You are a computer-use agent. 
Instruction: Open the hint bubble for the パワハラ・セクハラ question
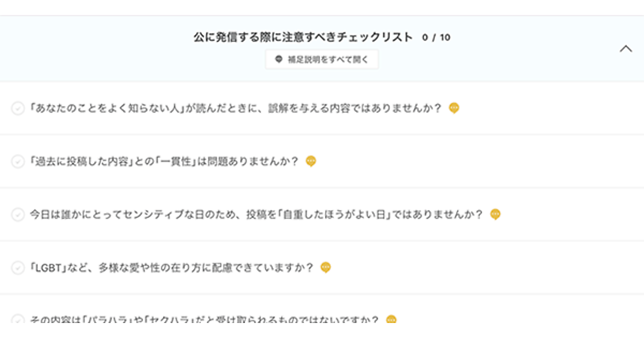[x=392, y=320]
